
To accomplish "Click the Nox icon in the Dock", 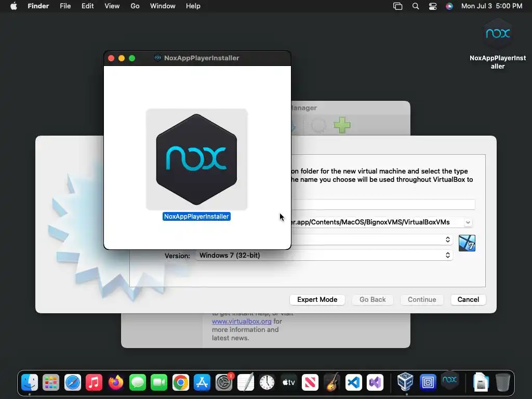I will pos(449,380).
